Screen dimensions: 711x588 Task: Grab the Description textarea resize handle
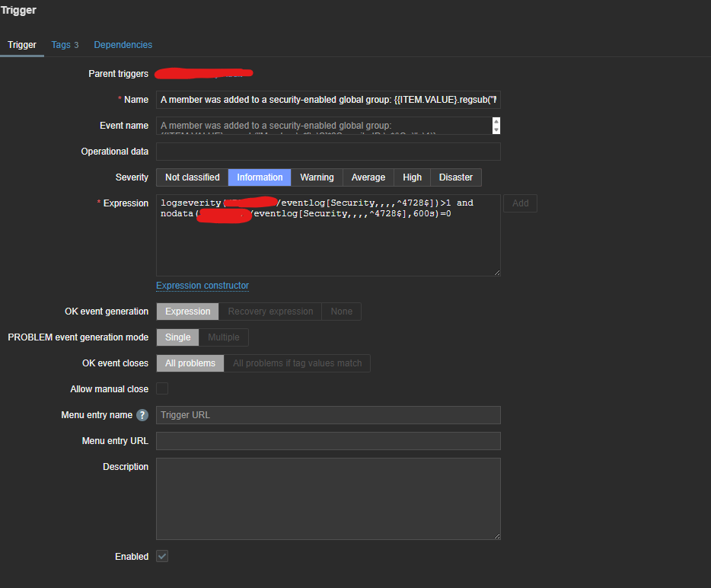coord(497,535)
